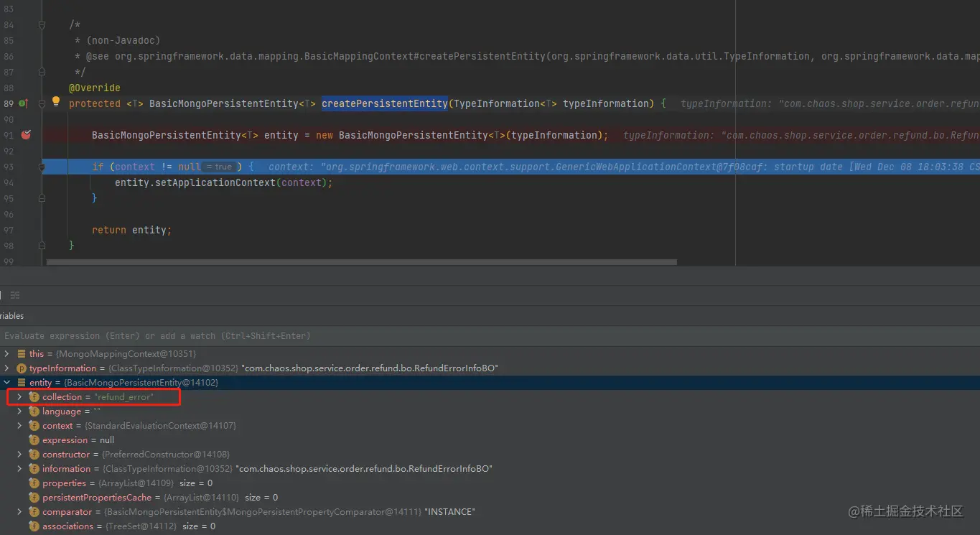Click the yellow intention light bulb
Viewport: 980px width, 535px height.
[x=56, y=101]
